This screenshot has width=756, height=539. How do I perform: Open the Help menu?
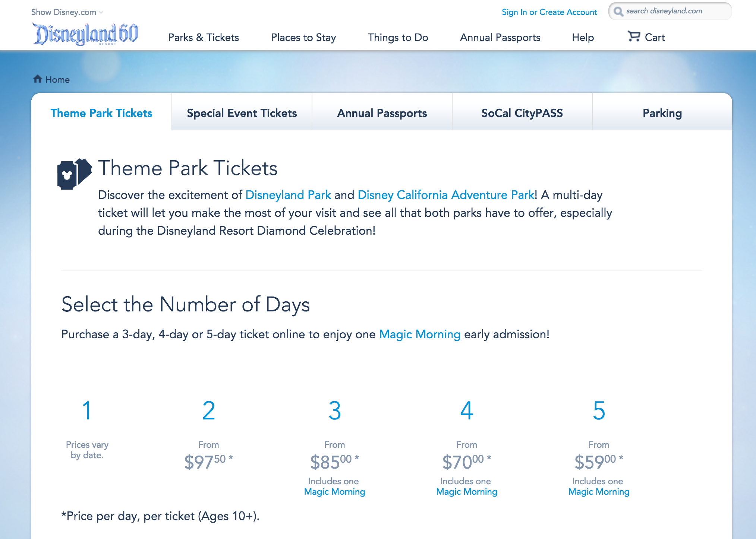[x=583, y=37]
